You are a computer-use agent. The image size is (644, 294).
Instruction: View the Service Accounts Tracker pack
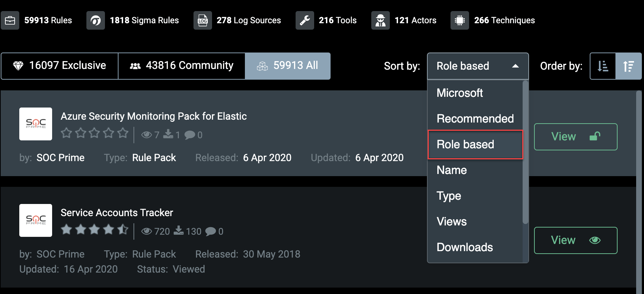(575, 240)
